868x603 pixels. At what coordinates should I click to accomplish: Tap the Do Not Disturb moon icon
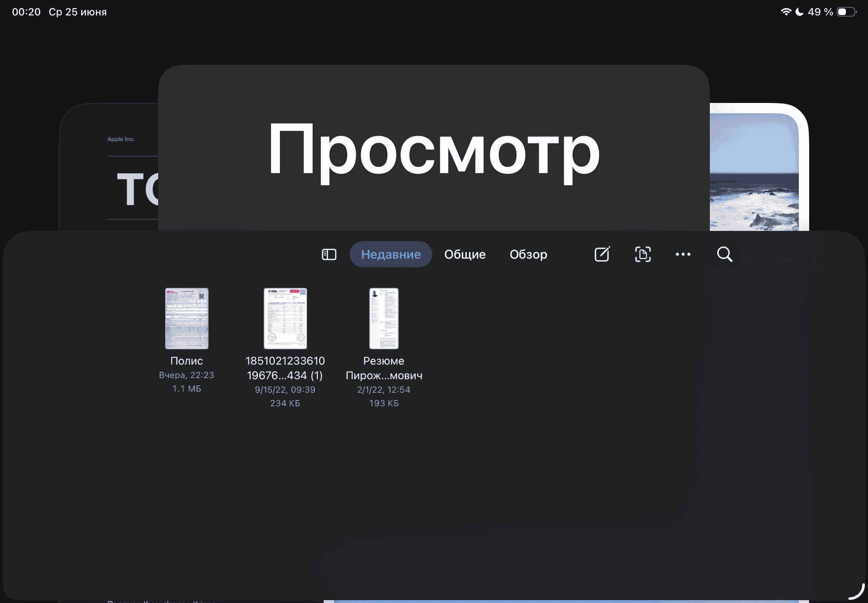pyautogui.click(x=799, y=12)
